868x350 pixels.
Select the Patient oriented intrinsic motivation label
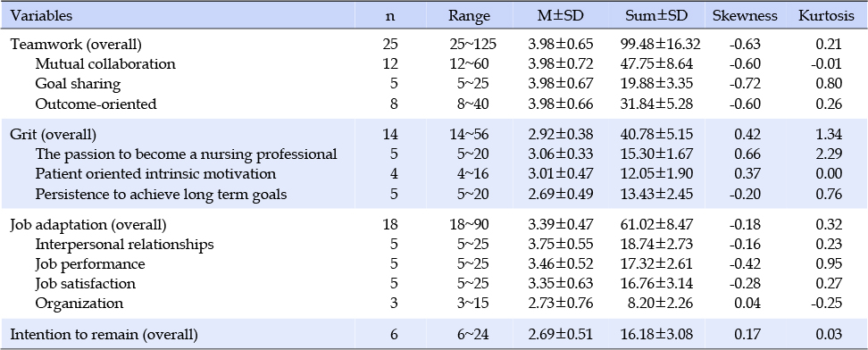click(x=155, y=174)
